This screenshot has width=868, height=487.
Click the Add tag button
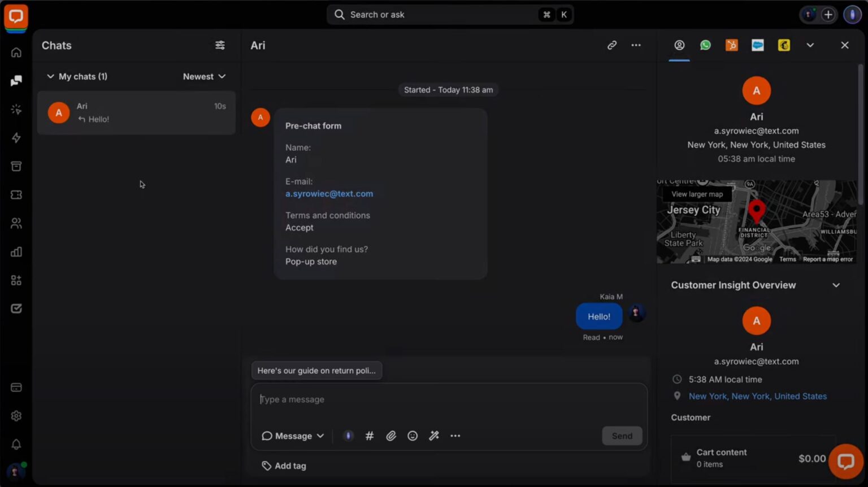pyautogui.click(x=284, y=466)
